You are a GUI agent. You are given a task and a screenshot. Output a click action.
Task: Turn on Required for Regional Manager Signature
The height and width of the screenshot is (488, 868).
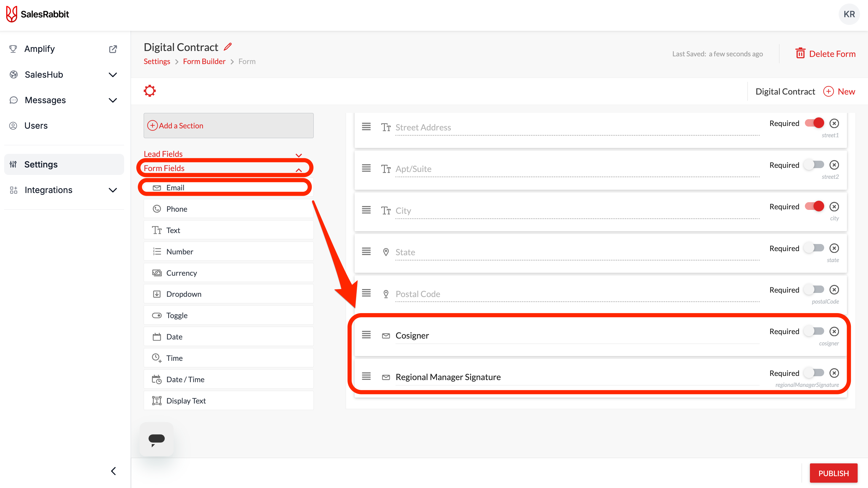(x=814, y=373)
